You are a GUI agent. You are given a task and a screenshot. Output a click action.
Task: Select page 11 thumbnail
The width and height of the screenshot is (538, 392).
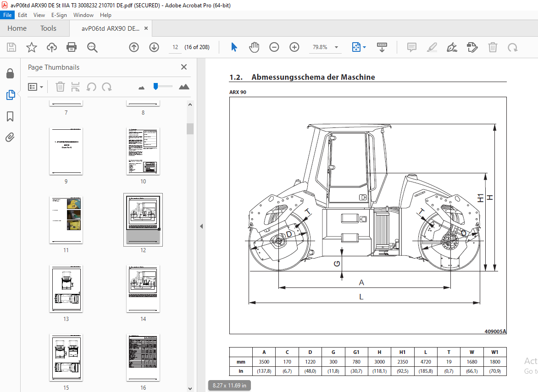(x=66, y=220)
